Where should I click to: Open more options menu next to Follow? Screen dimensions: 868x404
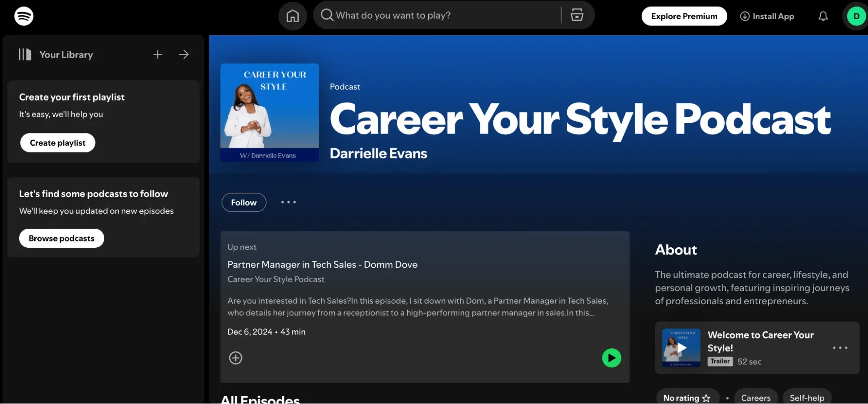pos(288,202)
